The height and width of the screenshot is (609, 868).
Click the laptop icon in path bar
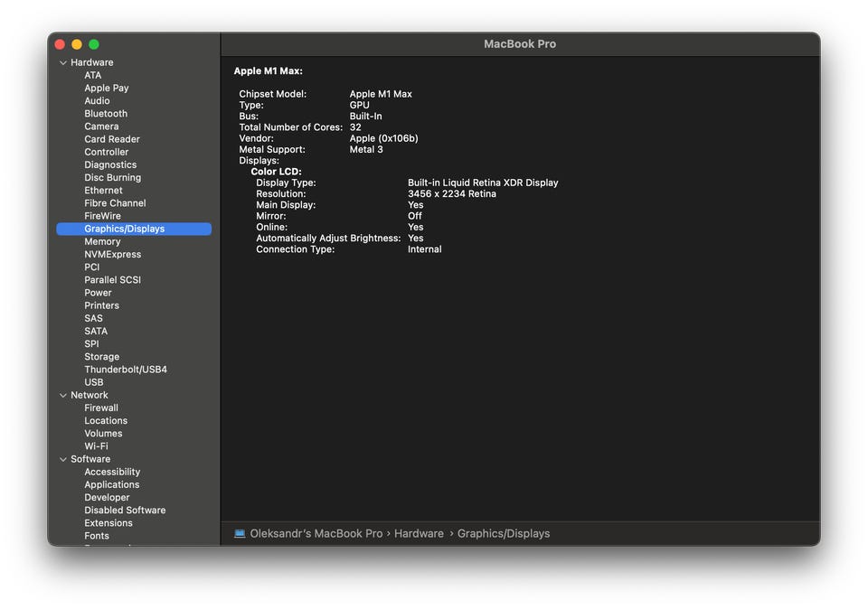click(240, 534)
